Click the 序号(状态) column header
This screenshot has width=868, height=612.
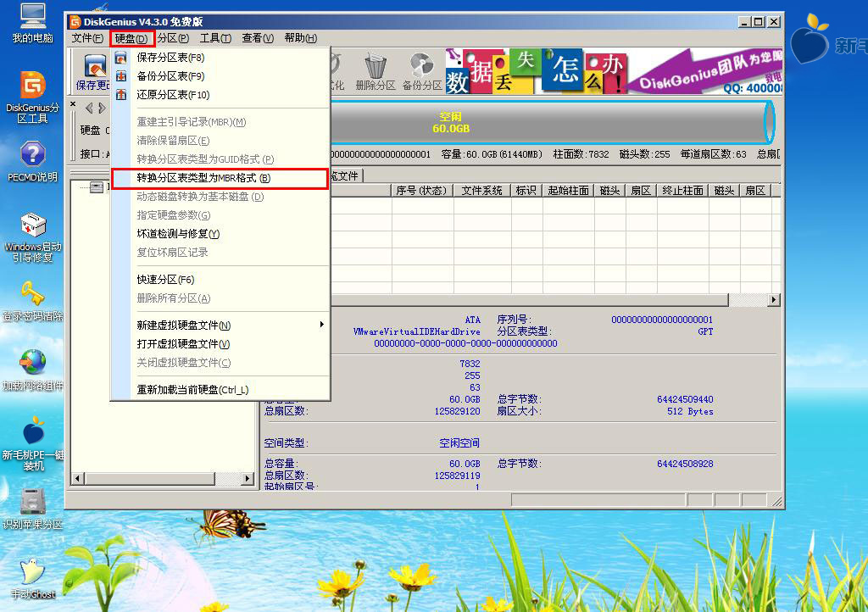click(x=422, y=191)
